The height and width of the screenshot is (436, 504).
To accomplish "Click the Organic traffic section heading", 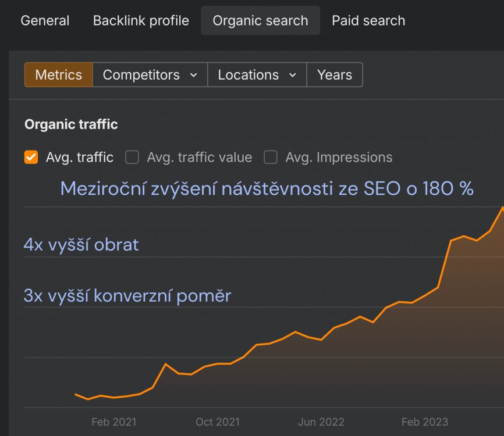I will point(71,124).
